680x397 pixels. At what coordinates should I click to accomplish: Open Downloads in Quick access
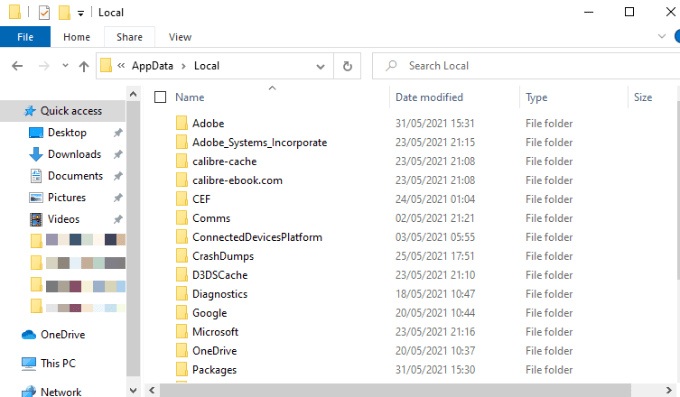click(74, 154)
